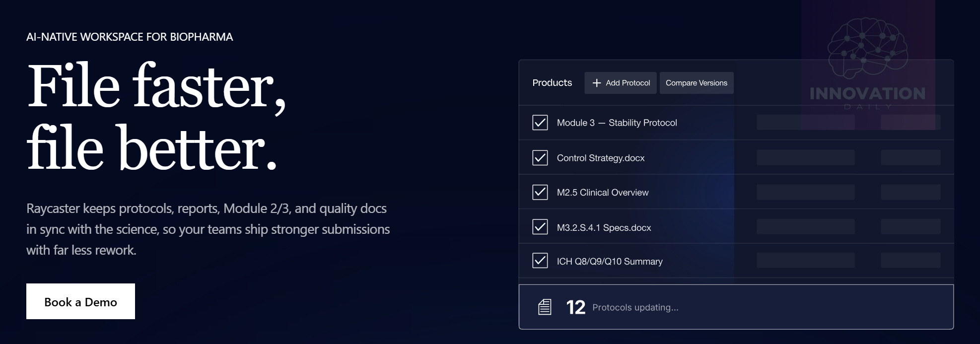Select the Module 3 — Stability Protocol label
The height and width of the screenshot is (344, 980).
pyautogui.click(x=617, y=123)
